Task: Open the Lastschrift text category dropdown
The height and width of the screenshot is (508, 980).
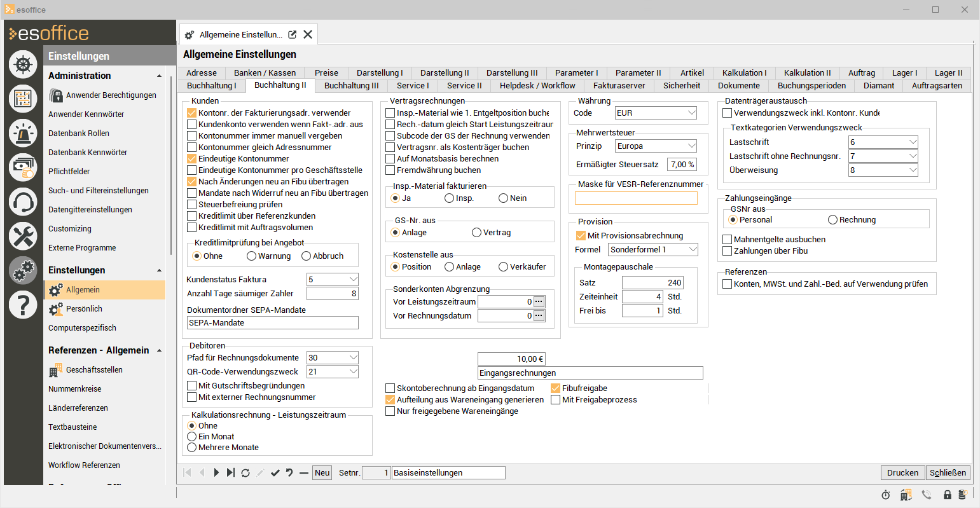Action: [x=913, y=142]
